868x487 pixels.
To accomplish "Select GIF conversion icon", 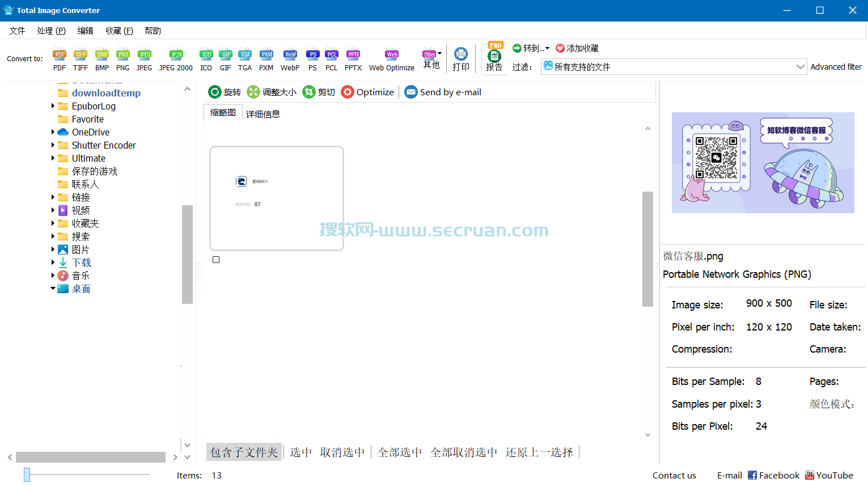I will pos(226,60).
